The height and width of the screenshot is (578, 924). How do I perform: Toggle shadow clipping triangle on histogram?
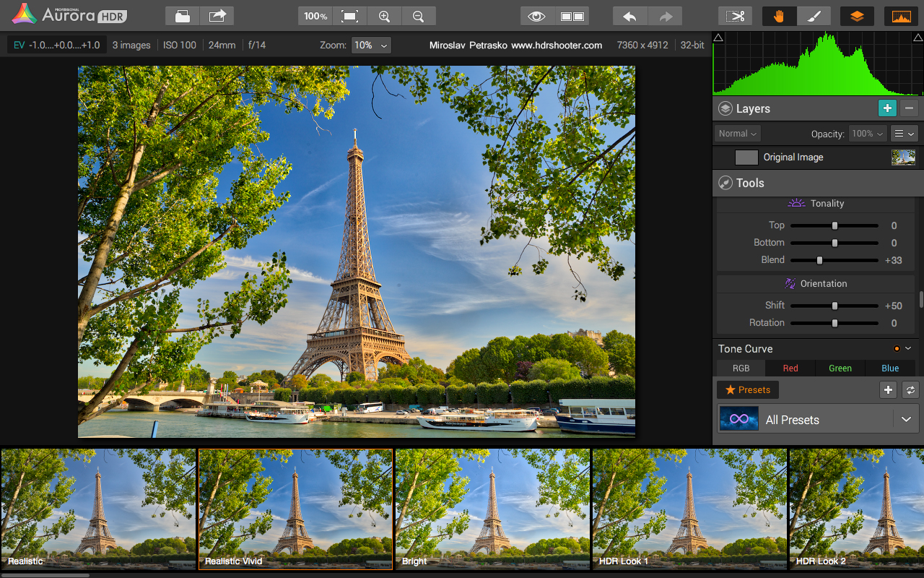(x=718, y=37)
